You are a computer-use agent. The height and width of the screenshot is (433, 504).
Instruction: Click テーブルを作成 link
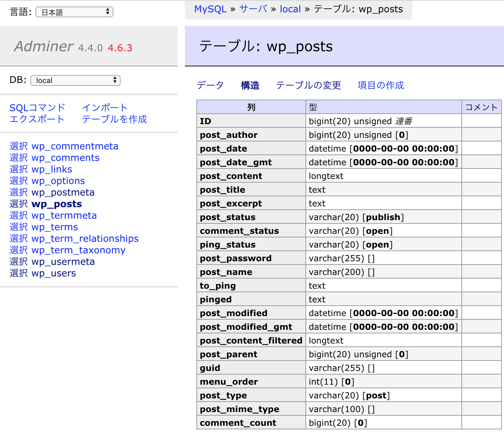click(114, 119)
